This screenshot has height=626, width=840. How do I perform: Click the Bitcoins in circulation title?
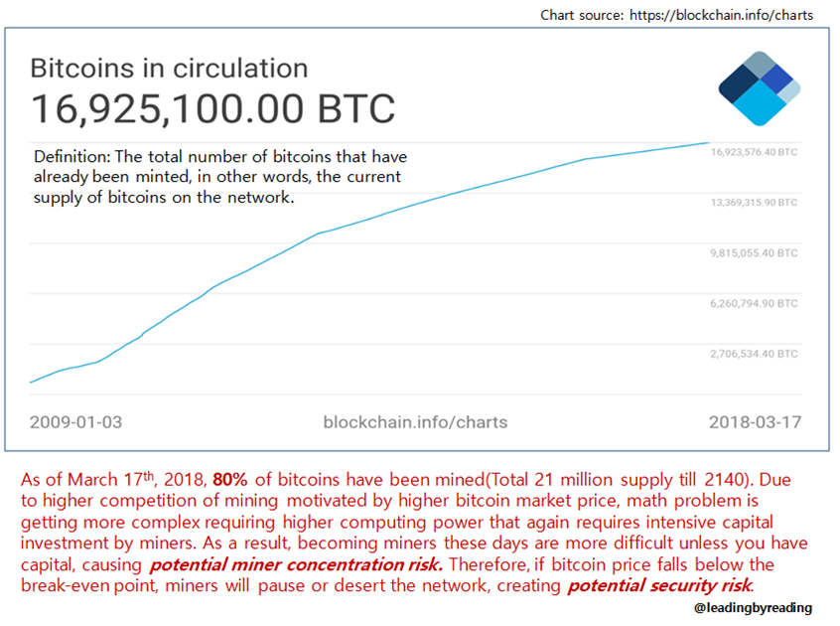[x=169, y=69]
